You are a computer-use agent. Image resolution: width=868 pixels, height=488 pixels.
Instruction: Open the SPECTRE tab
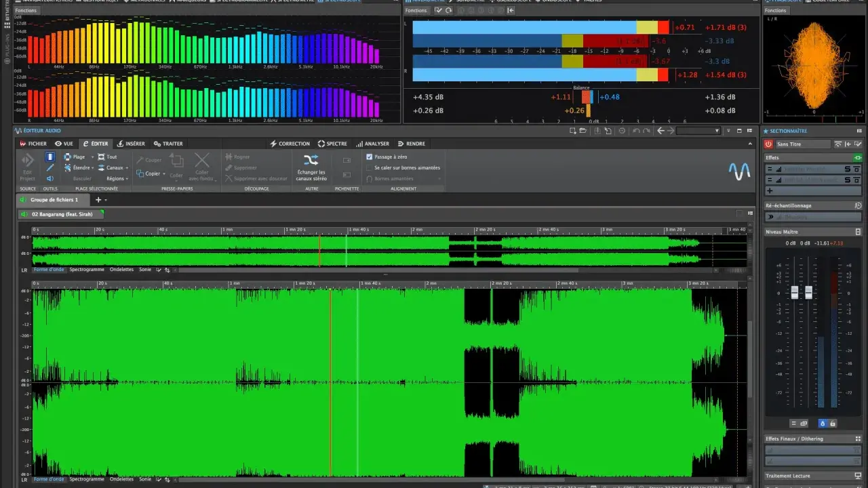click(332, 144)
